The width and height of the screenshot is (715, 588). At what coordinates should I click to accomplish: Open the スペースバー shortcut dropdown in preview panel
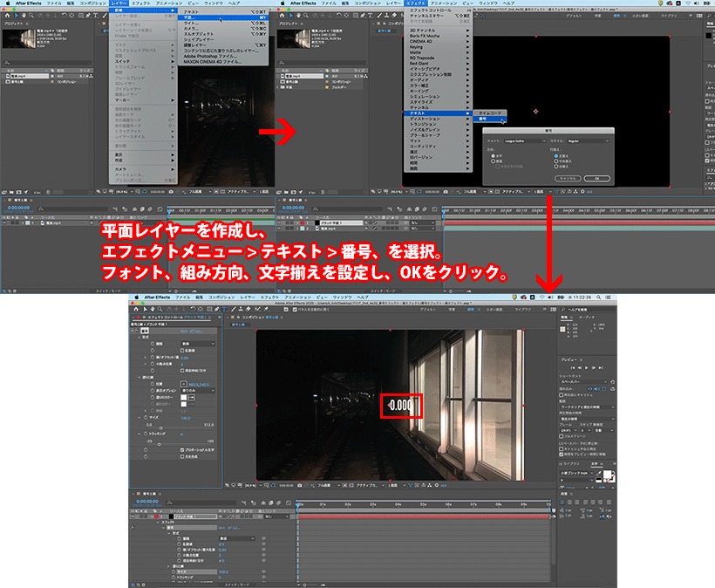pyautogui.click(x=583, y=382)
